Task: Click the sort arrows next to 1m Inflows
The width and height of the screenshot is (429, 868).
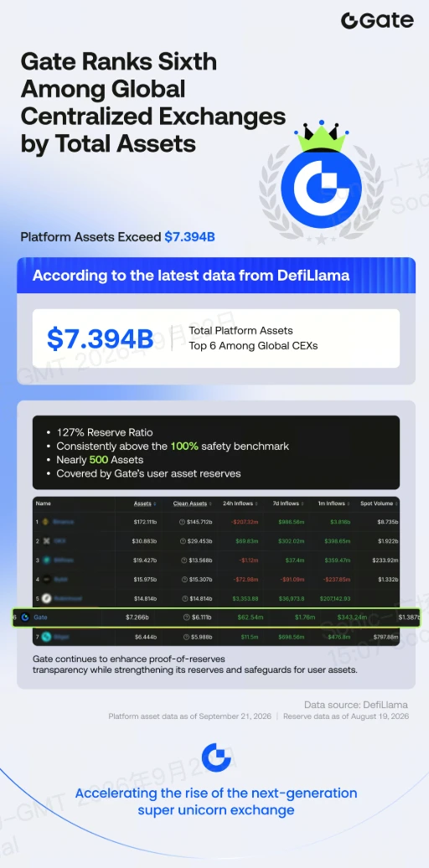Action: (349, 504)
